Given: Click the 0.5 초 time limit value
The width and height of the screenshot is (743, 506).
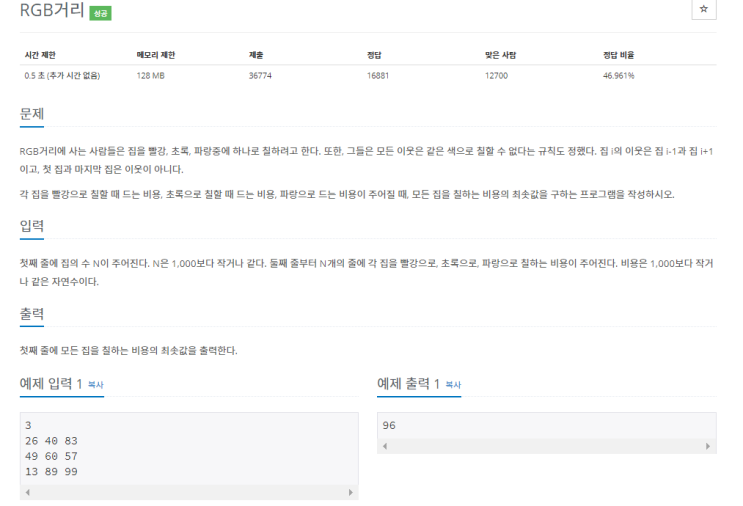Looking at the screenshot, I should [62, 75].
